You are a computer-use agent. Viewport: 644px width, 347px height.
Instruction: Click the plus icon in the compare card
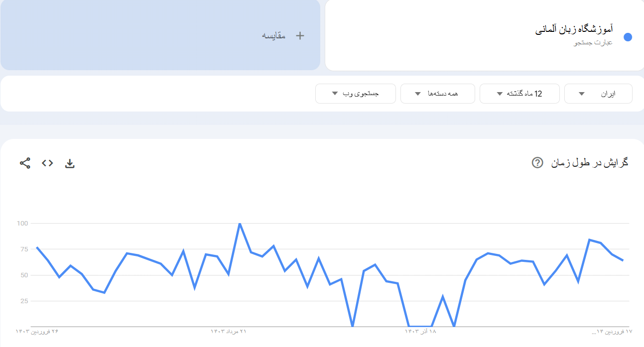(300, 36)
